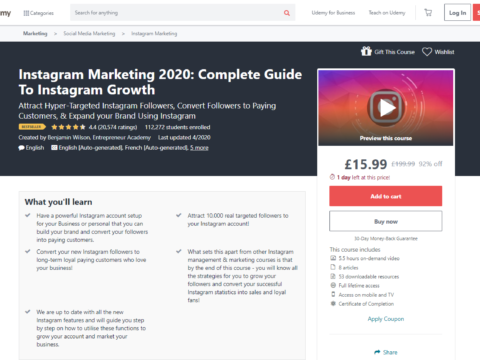Click checkmark beside 'Convert your new Instagram followers'
Image resolution: width=480 pixels, height=360 pixels.
coord(28,251)
